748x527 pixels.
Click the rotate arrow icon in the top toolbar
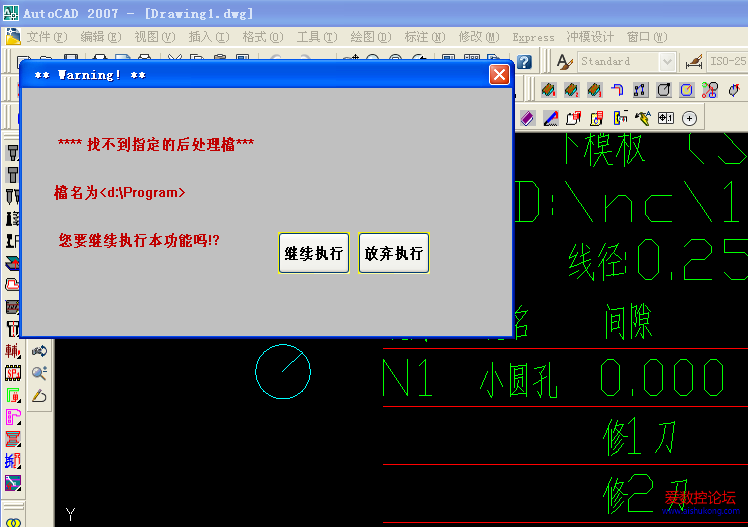click(734, 90)
